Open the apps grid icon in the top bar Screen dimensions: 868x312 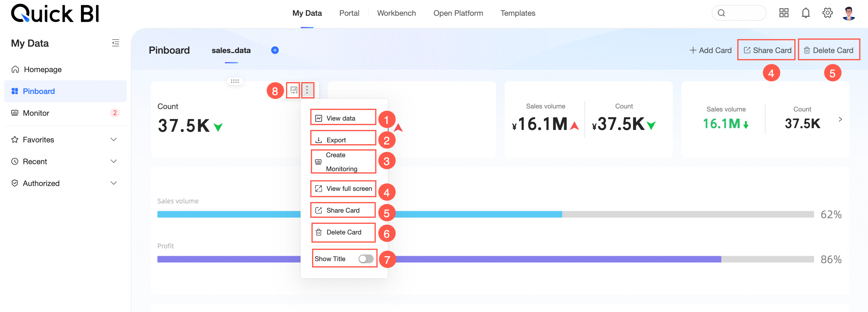pyautogui.click(x=784, y=13)
